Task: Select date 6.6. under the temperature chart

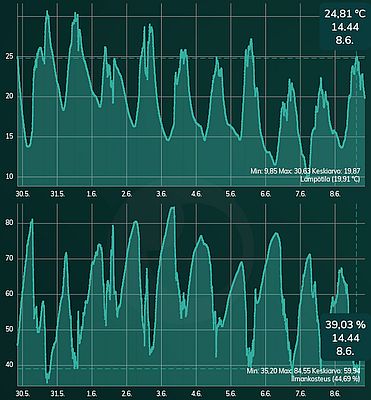Action: pyautogui.click(x=266, y=194)
